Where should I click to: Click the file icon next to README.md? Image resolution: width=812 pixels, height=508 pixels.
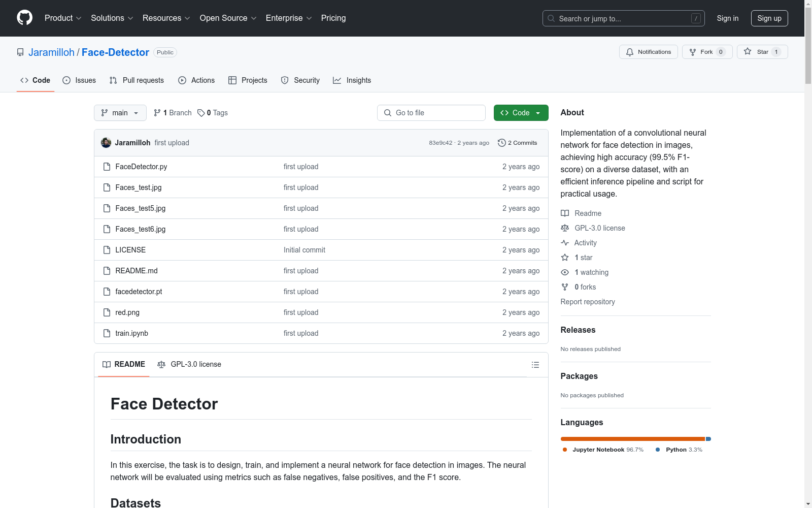coord(107,271)
